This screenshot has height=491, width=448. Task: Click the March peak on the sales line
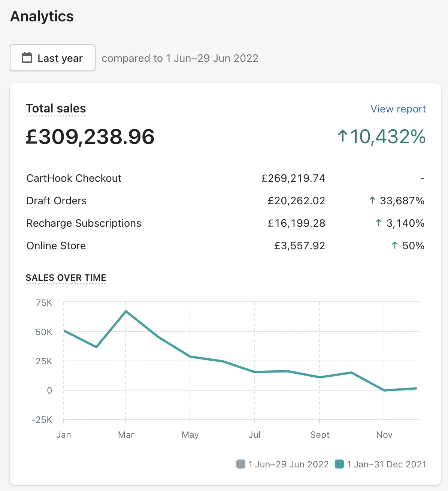point(126,311)
